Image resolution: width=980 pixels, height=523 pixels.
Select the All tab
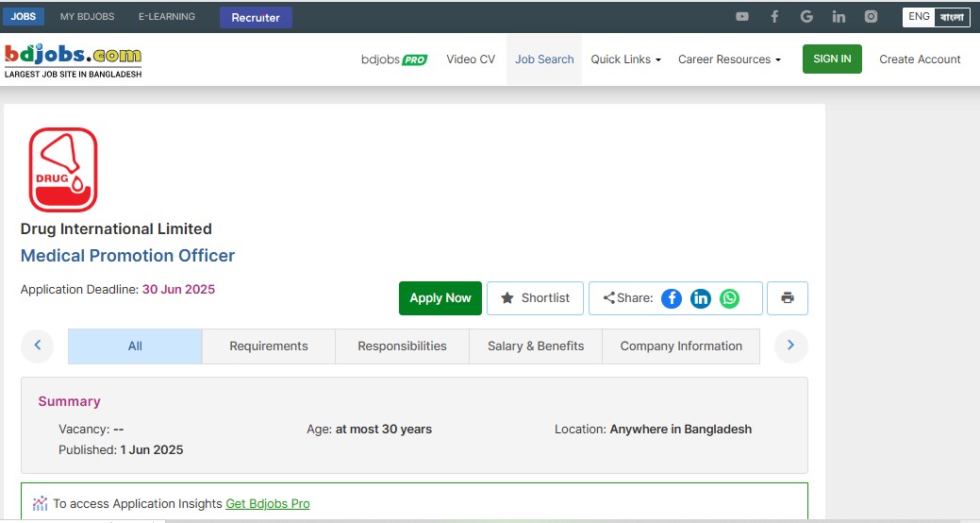pos(135,346)
